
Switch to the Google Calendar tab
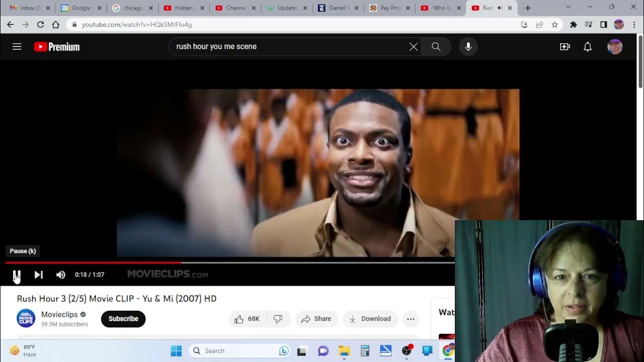(80, 8)
